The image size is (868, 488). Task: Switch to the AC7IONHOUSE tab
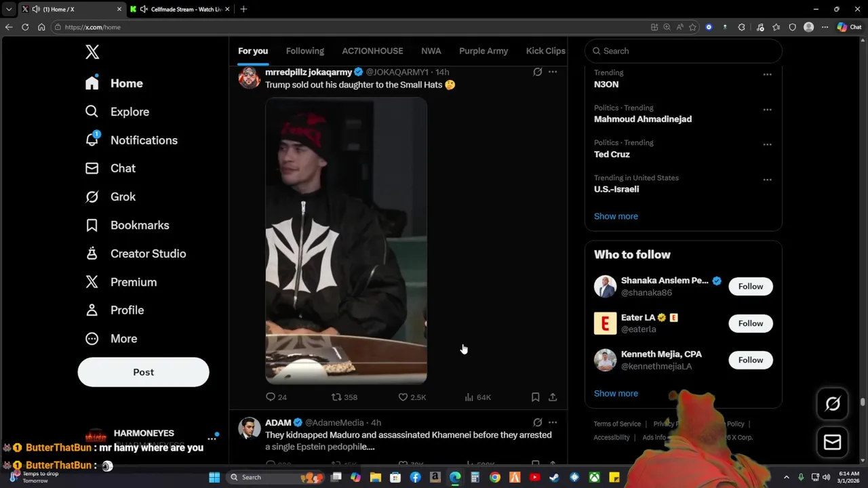coord(372,51)
